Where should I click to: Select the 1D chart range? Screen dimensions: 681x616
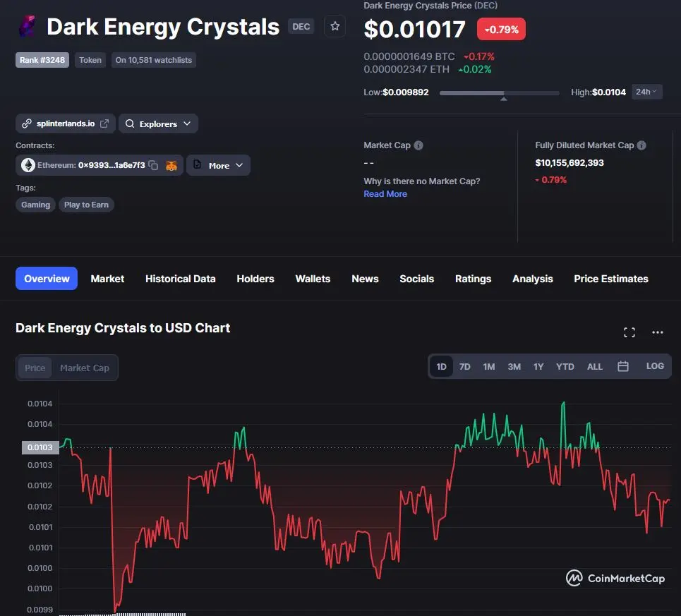pos(441,367)
